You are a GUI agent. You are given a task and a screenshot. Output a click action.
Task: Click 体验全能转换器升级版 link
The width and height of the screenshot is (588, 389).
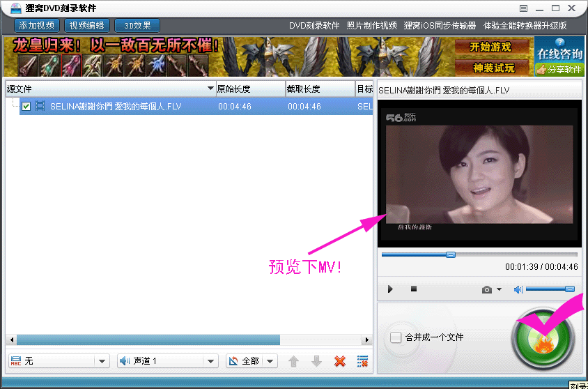coord(525,26)
